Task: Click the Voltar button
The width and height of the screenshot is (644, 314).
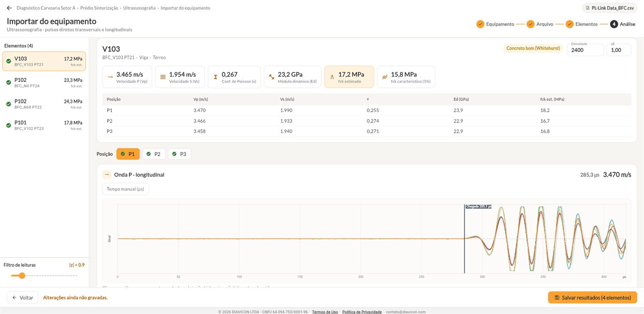Action: [23, 297]
